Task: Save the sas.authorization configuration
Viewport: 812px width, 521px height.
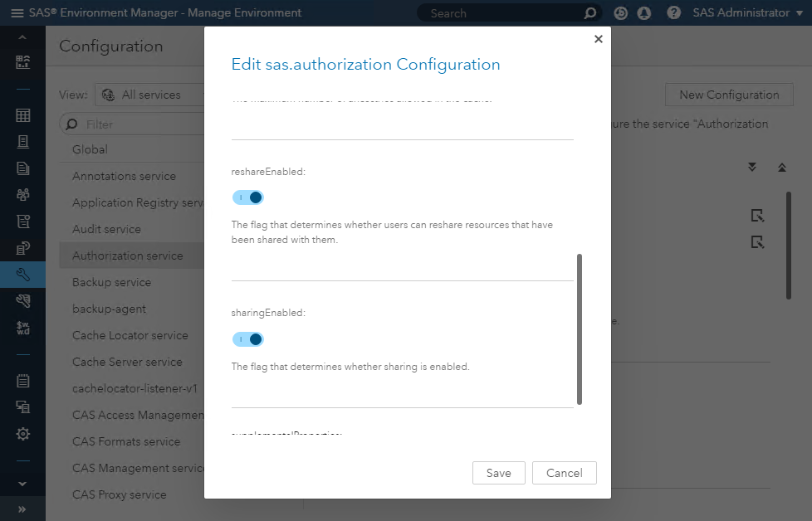Action: pos(498,473)
